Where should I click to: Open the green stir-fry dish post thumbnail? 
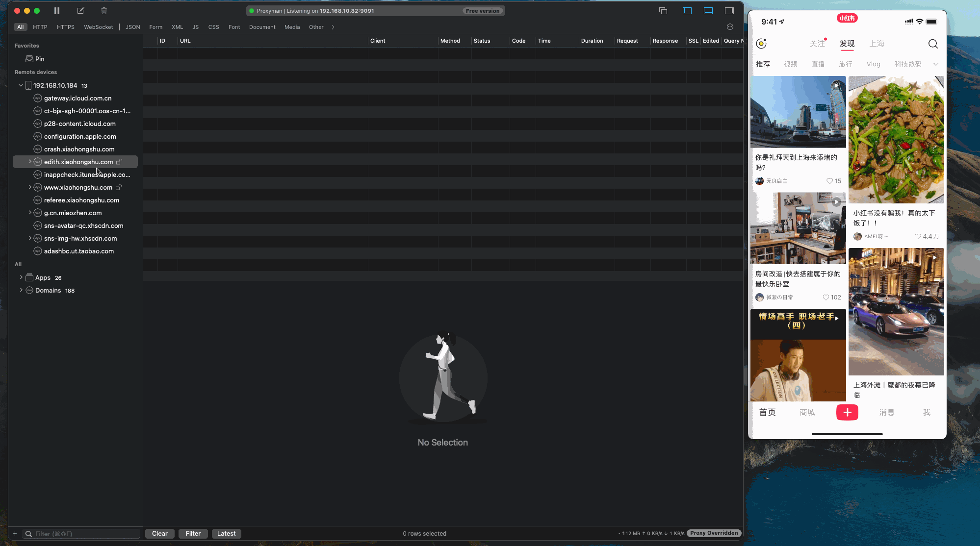(896, 140)
